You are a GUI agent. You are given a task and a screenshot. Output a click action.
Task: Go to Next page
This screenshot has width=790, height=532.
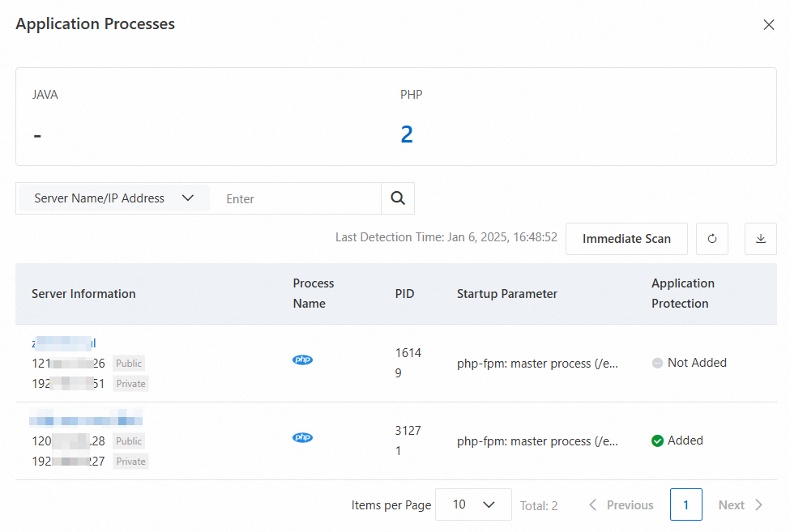740,504
